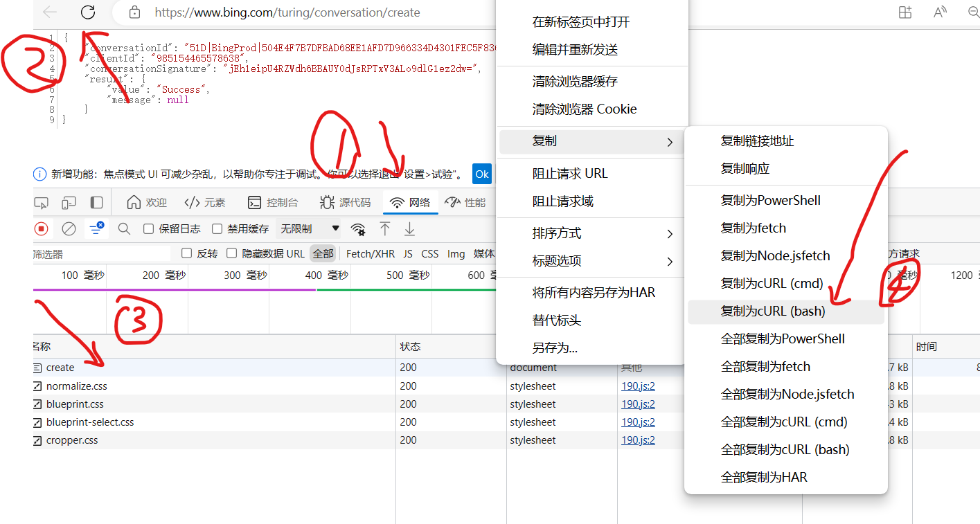The image size is (980, 524).
Task: Expand the 排序方式 submenu
Action: point(592,233)
